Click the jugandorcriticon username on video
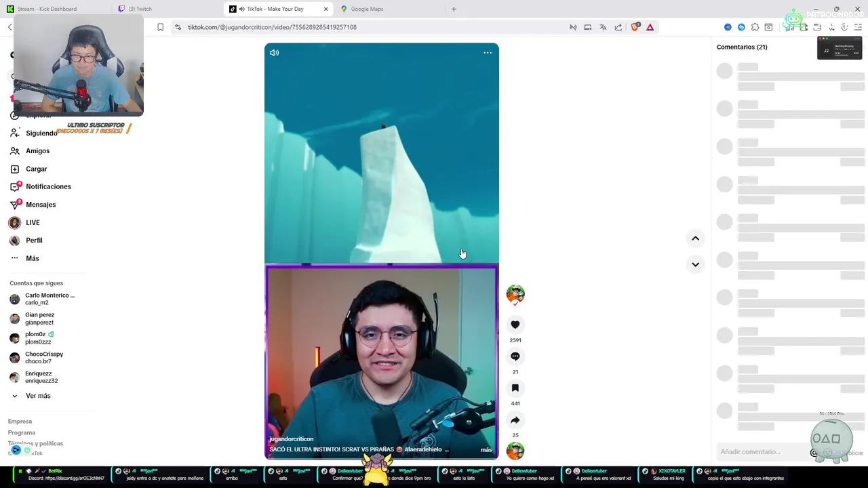The width and height of the screenshot is (868, 488). click(291, 439)
